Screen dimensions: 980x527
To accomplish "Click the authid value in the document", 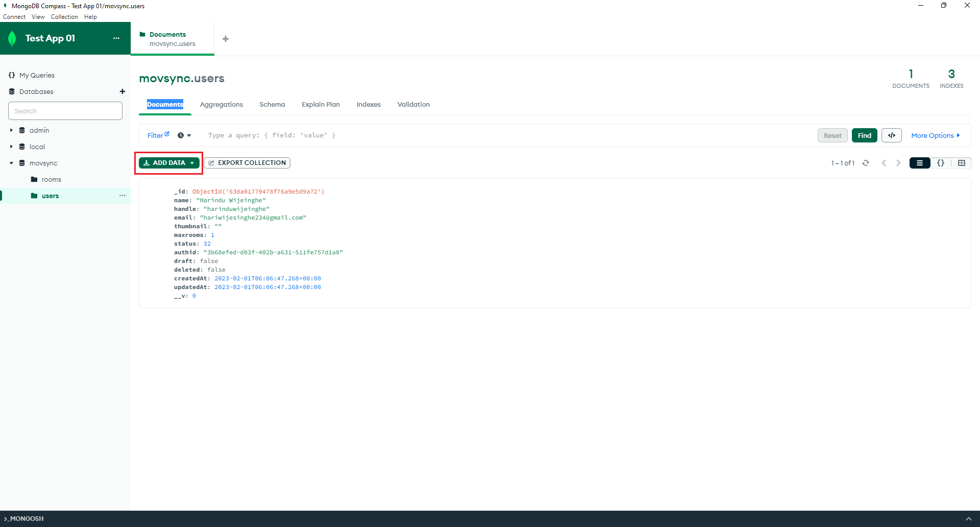I will 273,252.
